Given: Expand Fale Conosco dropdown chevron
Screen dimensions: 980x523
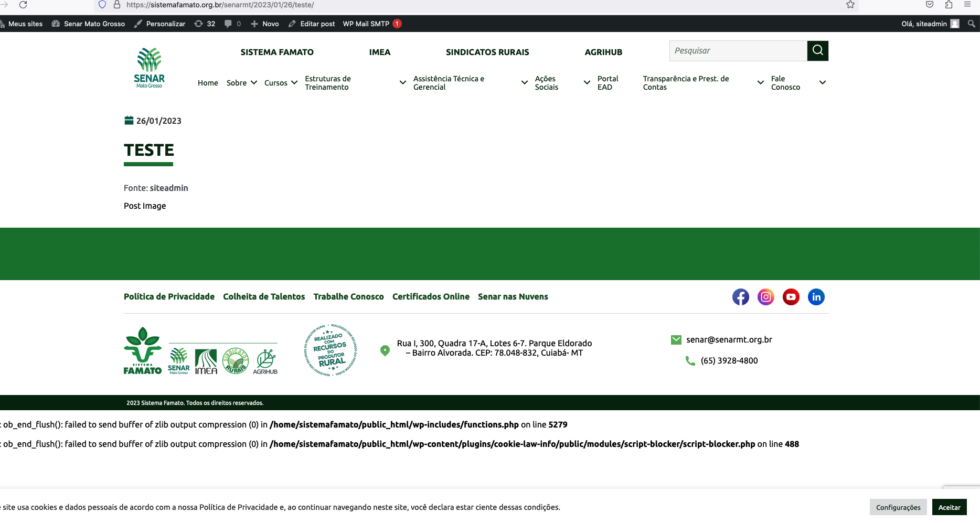Looking at the screenshot, I should pyautogui.click(x=822, y=83).
